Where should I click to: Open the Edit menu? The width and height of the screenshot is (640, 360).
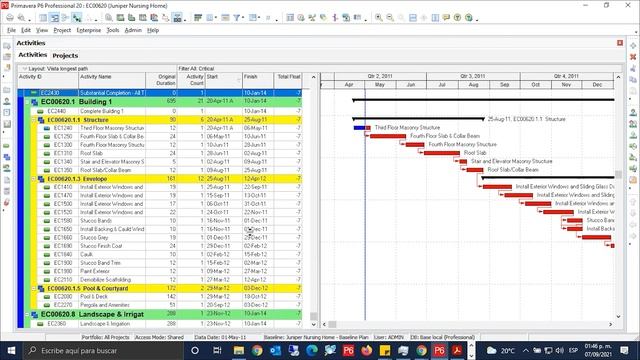coord(26,30)
